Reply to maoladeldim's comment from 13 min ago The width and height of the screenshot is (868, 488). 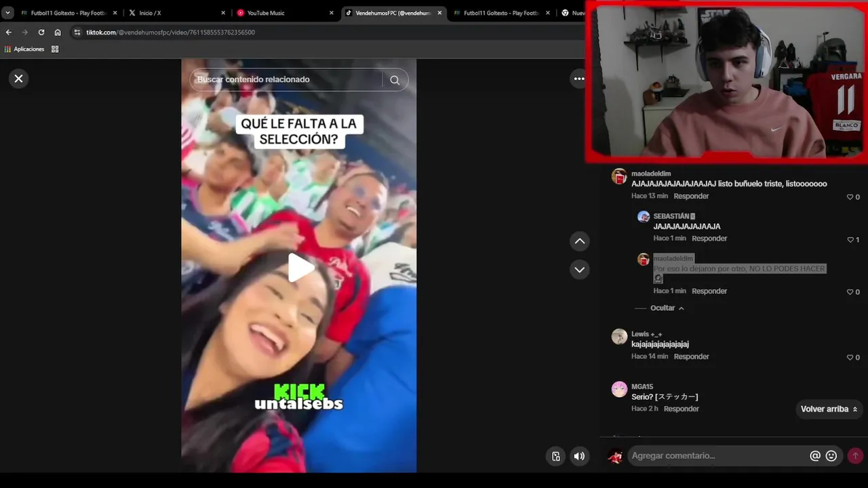[x=691, y=196]
